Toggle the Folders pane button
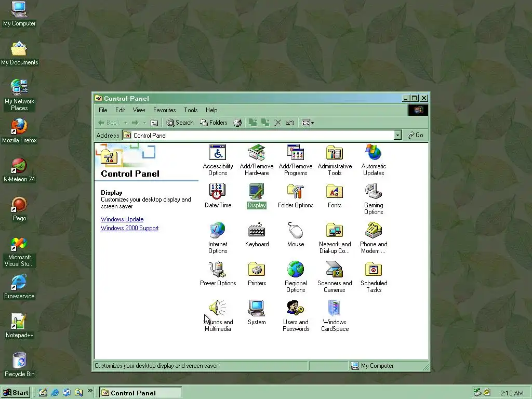The width and height of the screenshot is (532, 399). coord(214,123)
